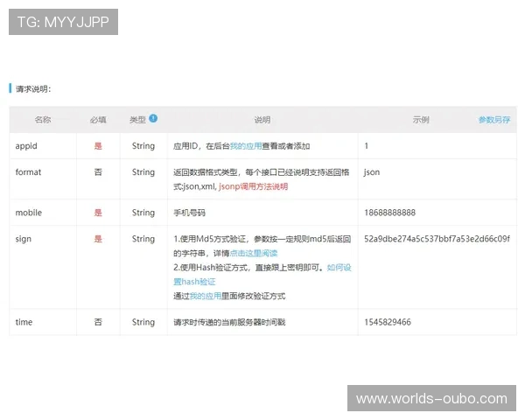Click String type in time row
The height and width of the screenshot is (420, 525).
pyautogui.click(x=143, y=322)
